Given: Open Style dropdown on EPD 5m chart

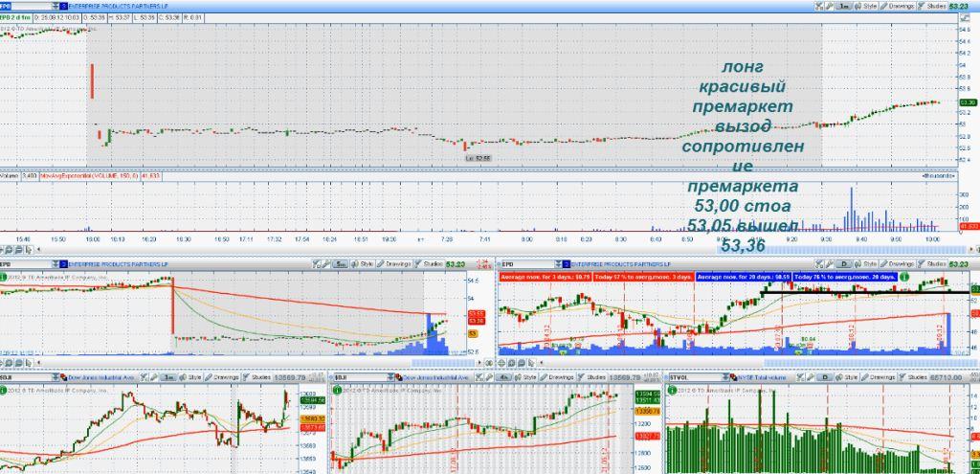Looking at the screenshot, I should coord(361,264).
